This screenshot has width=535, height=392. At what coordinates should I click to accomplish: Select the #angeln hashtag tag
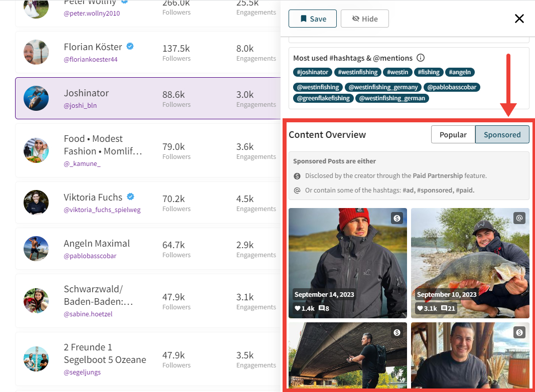coord(460,72)
